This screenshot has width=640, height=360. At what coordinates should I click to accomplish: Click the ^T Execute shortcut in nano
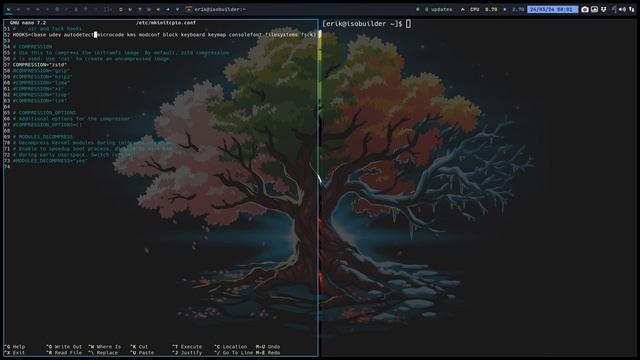pyautogui.click(x=187, y=347)
